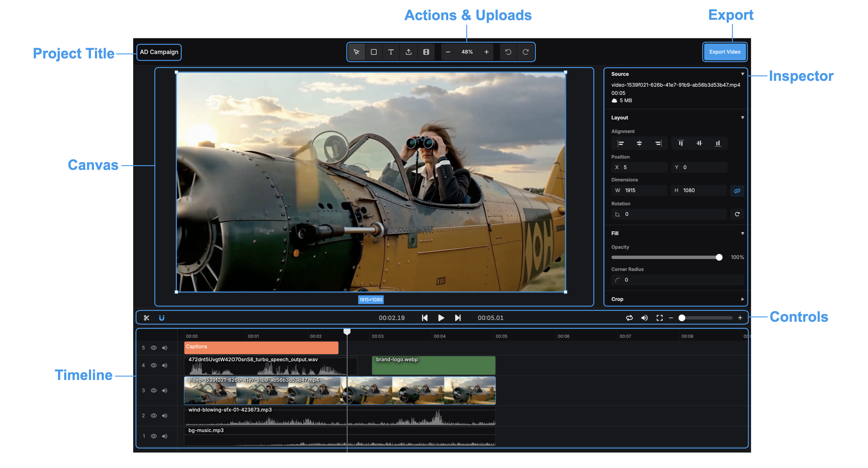The image size is (868, 468).
Task: Select the pointer selection tool
Action: pos(356,52)
